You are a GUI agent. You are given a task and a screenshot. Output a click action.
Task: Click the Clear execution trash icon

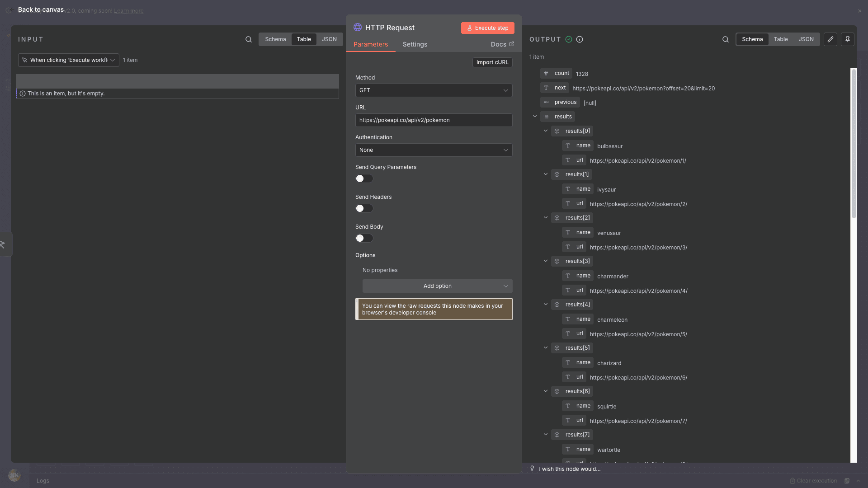point(793,481)
